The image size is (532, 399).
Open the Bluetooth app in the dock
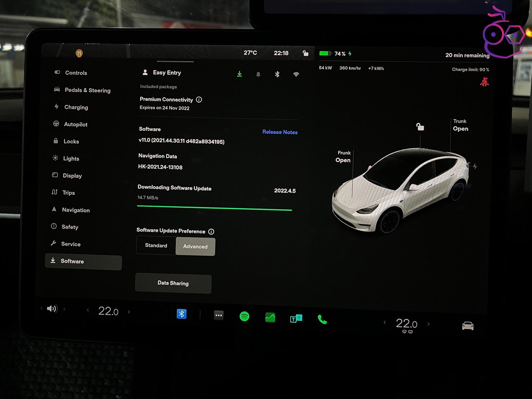tap(182, 314)
